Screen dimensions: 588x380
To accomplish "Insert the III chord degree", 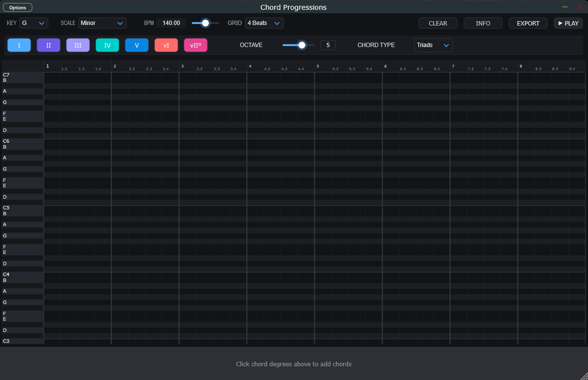I will click(x=78, y=45).
